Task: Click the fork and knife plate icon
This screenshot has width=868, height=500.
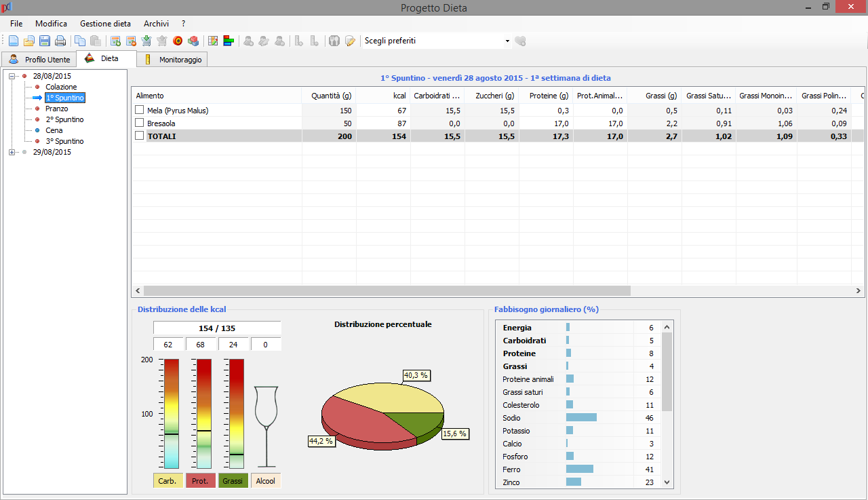Action: (x=334, y=41)
